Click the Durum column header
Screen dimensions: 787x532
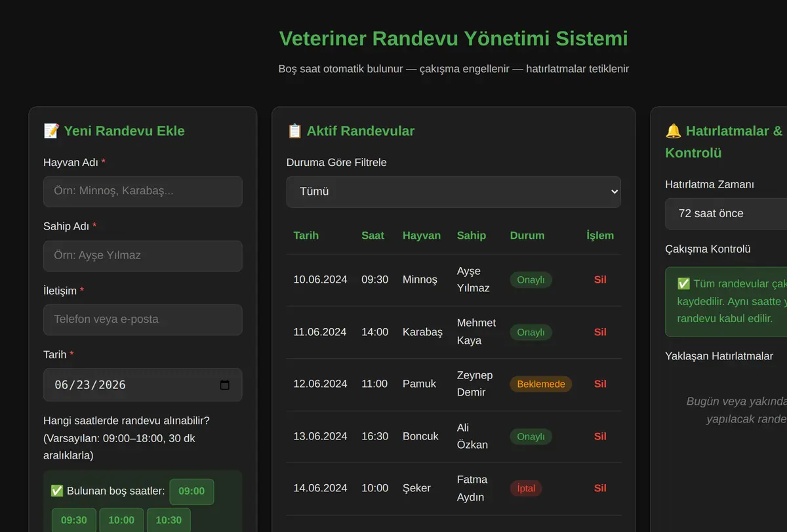coord(527,235)
